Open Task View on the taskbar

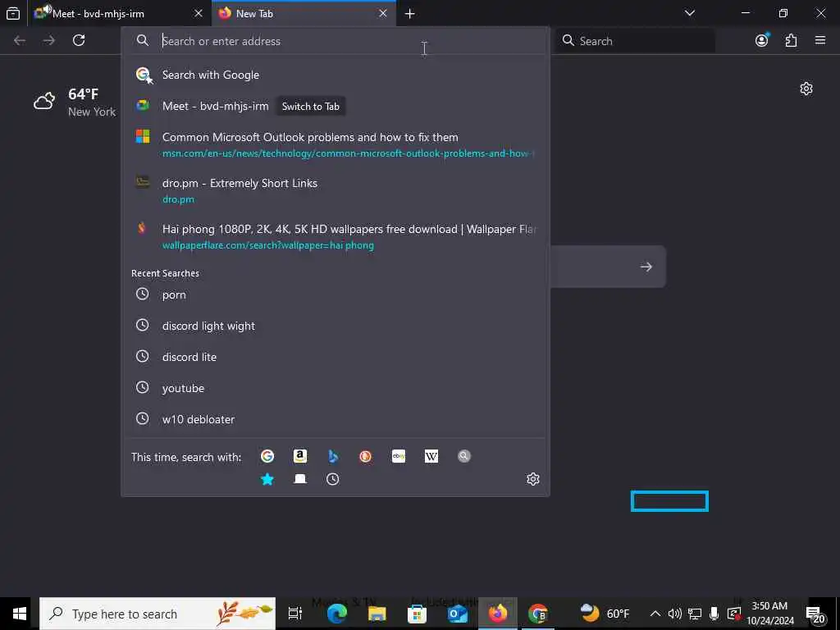coord(295,614)
